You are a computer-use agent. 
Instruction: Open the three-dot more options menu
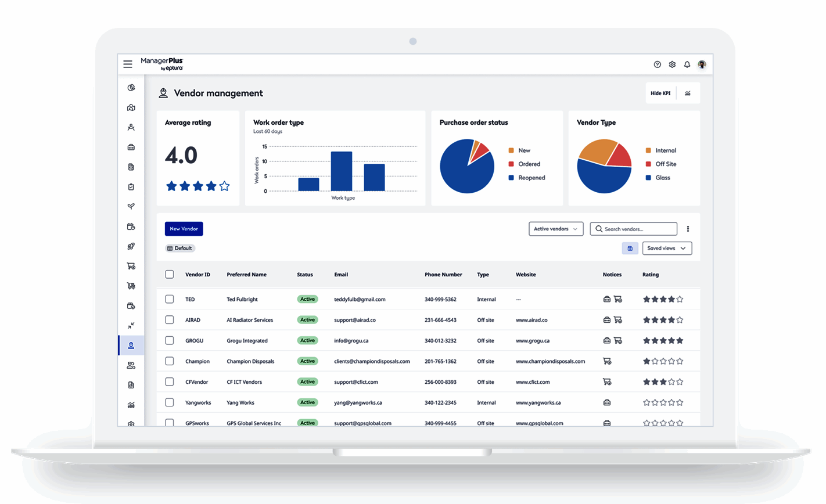coord(688,229)
